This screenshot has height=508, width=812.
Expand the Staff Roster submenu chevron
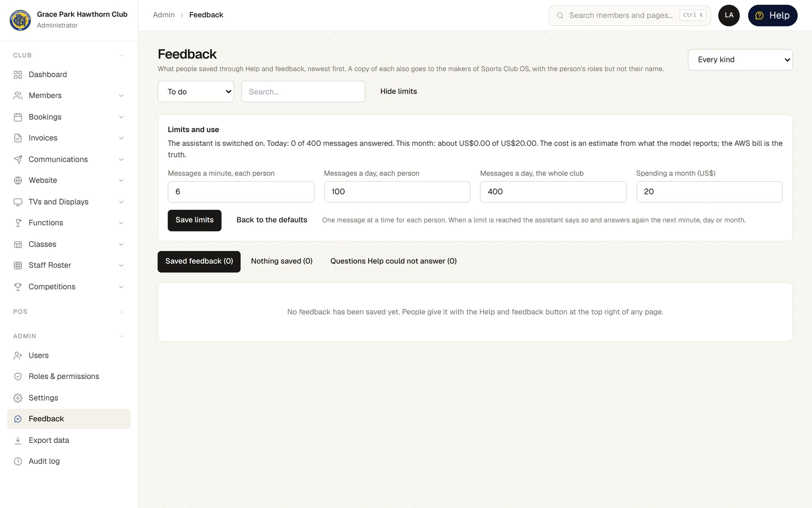pos(121,265)
